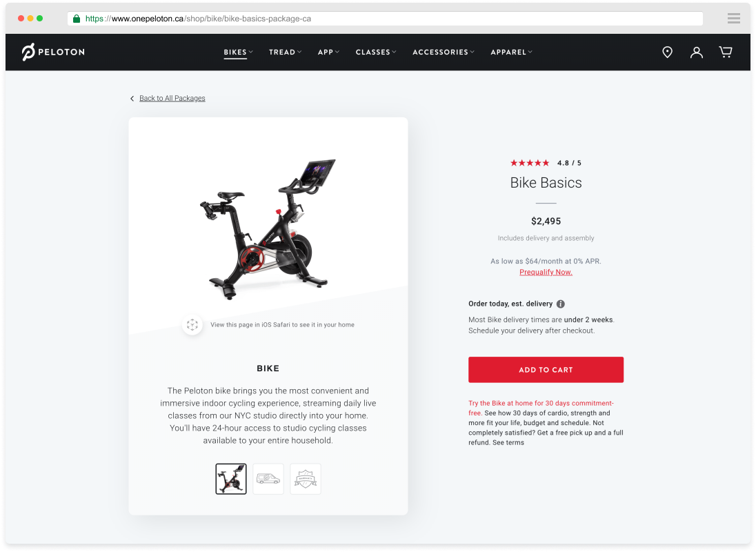This screenshot has width=756, height=552.
Task: Open the store locator pin icon
Action: tap(667, 52)
